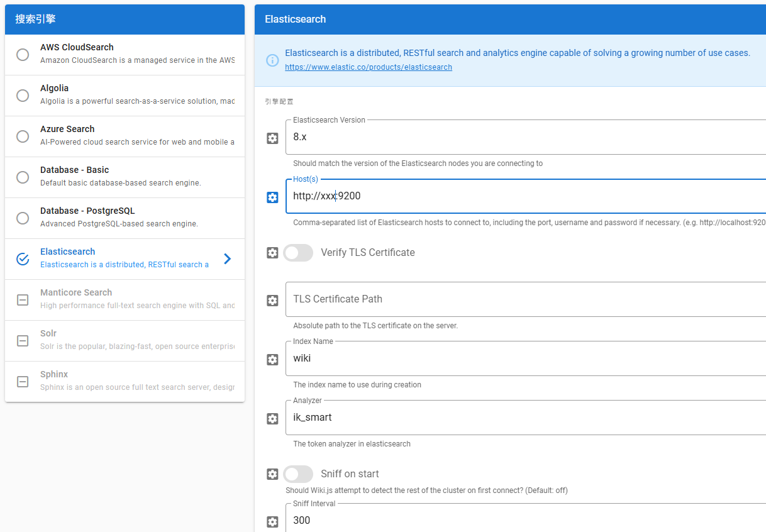Click 'The index name to use during creation'
This screenshot has height=532, width=766.
coord(357,385)
